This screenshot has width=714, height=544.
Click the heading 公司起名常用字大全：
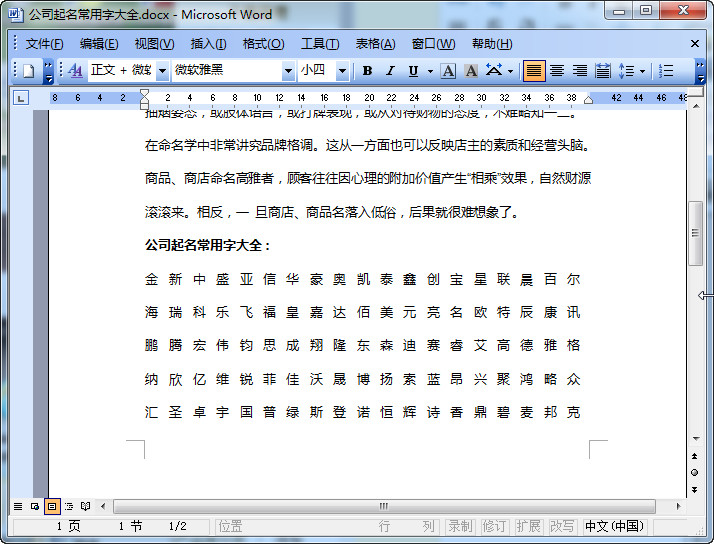pyautogui.click(x=209, y=245)
